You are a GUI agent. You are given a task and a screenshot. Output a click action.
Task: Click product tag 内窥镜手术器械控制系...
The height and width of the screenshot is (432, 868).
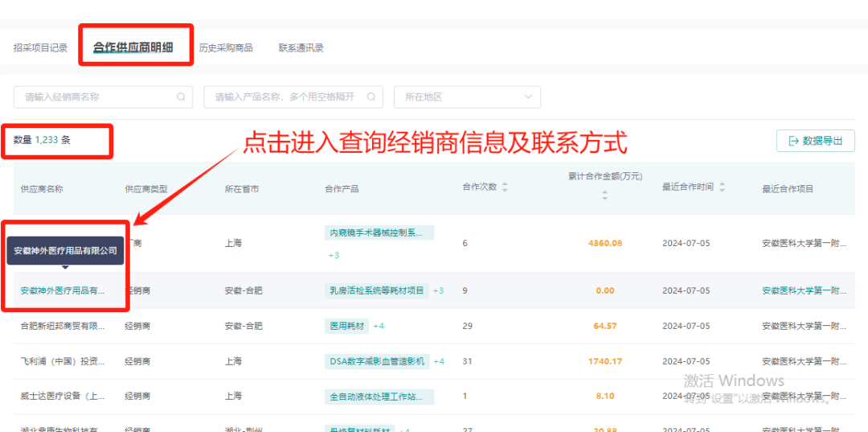pyautogui.click(x=379, y=232)
